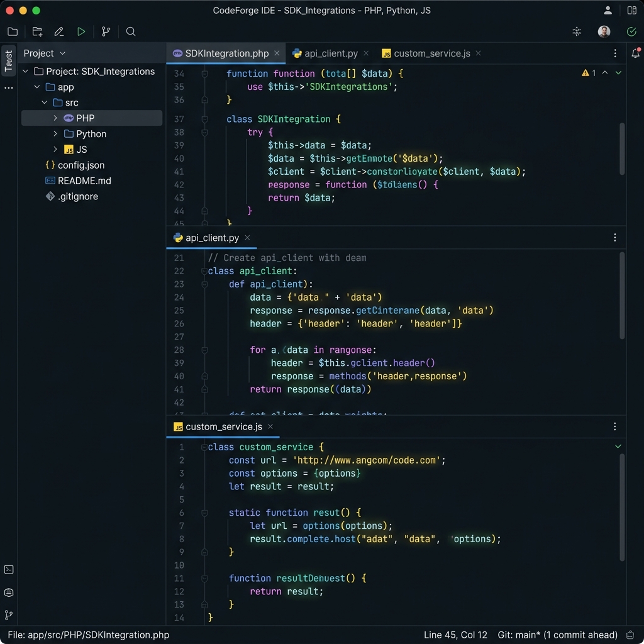
Task: Close the middle pane api_client.py tab
Action: click(247, 238)
